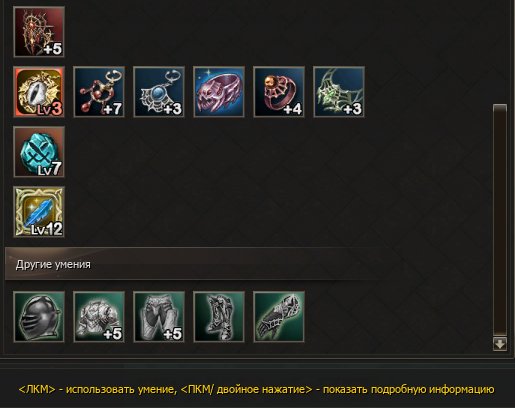The width and height of the screenshot is (515, 408).
Task: Select the golden eye Lv3 skill icon
Action: tap(39, 92)
